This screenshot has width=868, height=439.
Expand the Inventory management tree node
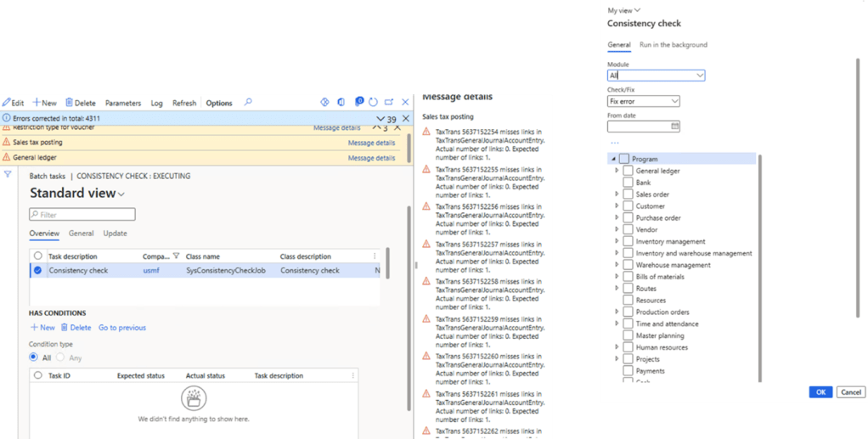617,242
